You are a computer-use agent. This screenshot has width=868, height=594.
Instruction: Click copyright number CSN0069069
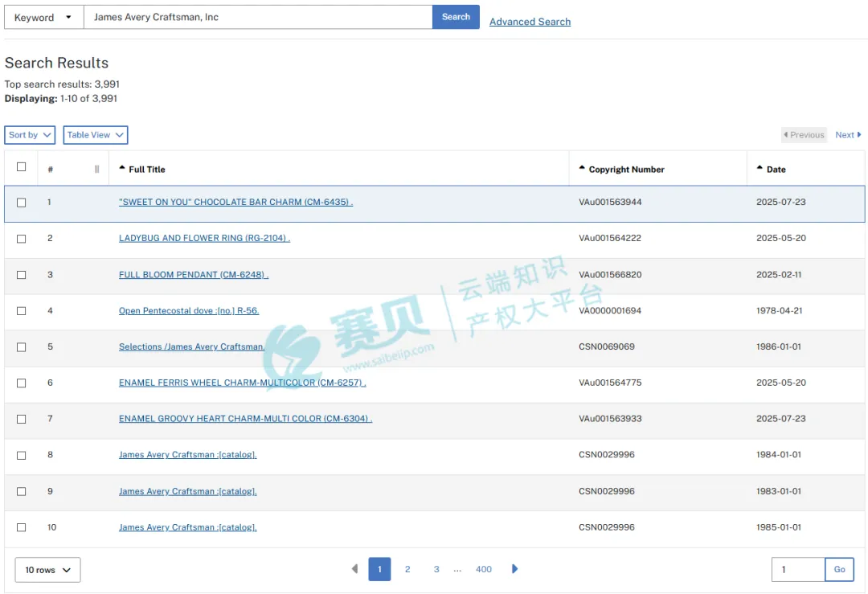(607, 346)
